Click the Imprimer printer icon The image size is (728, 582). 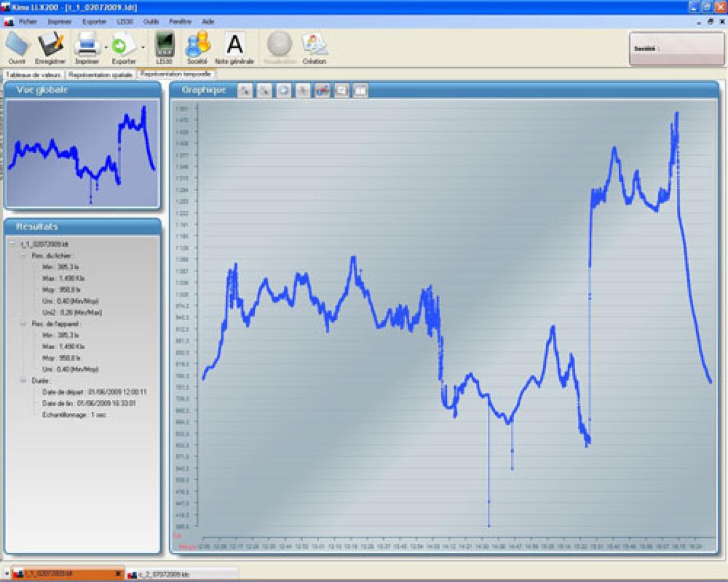tap(87, 45)
